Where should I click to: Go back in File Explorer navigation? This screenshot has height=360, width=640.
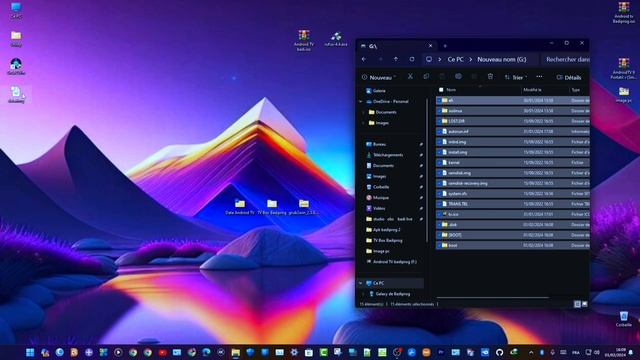tap(364, 59)
